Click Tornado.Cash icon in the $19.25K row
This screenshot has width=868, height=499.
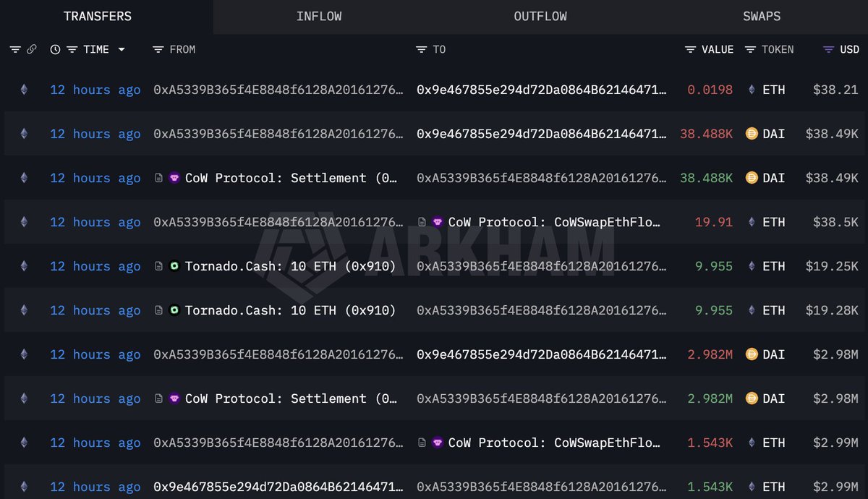(x=174, y=267)
